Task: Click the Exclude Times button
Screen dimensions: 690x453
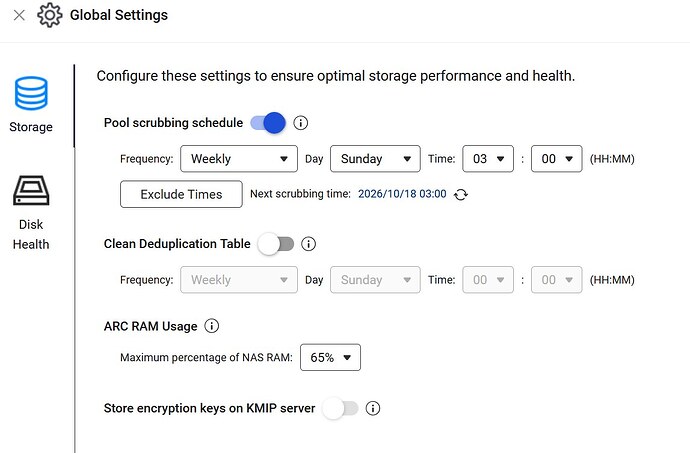Action: point(181,194)
